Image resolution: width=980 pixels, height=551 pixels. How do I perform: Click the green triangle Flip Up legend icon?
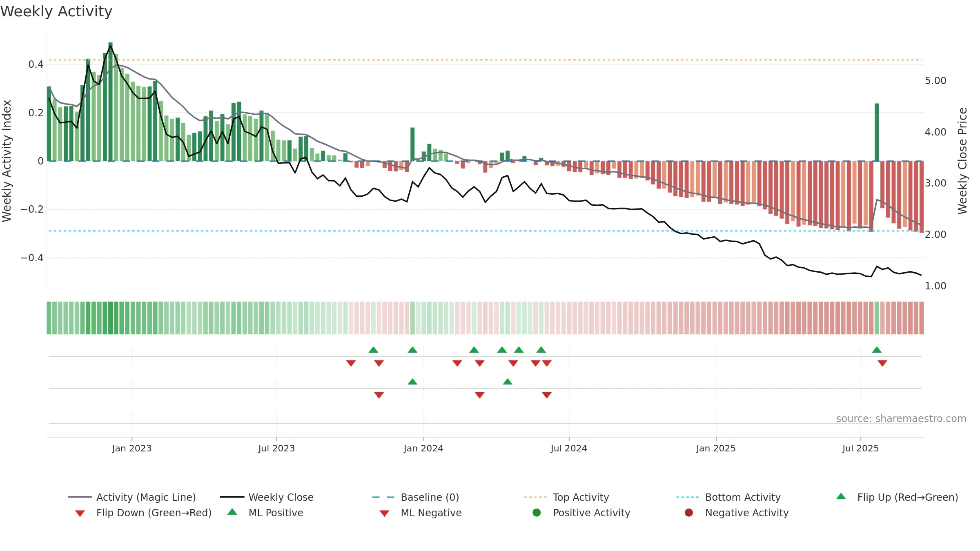pyautogui.click(x=841, y=496)
